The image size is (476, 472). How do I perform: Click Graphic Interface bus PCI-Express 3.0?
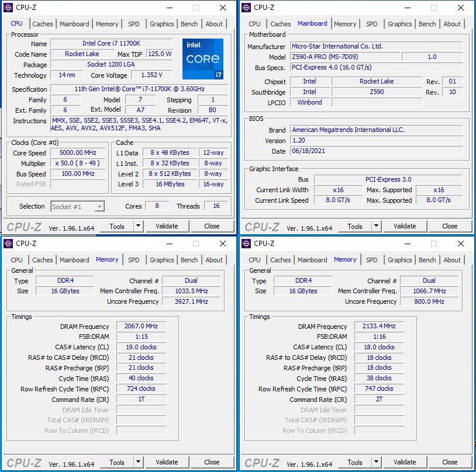pos(388,179)
